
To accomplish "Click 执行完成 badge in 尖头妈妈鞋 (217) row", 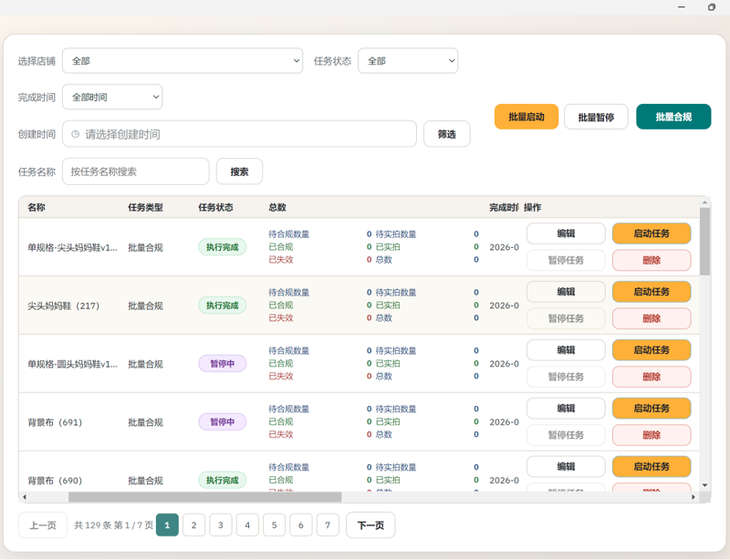I will tap(222, 306).
